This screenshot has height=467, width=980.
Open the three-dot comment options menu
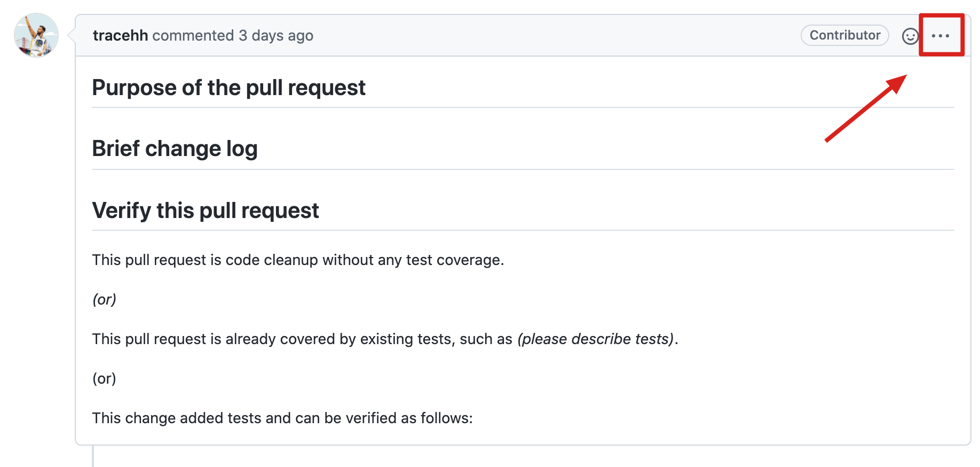point(941,36)
